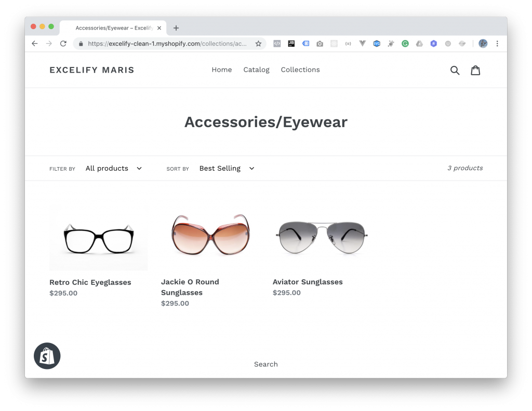The image size is (532, 411).
Task: Open the screenshot camera extension icon
Action: [320, 44]
